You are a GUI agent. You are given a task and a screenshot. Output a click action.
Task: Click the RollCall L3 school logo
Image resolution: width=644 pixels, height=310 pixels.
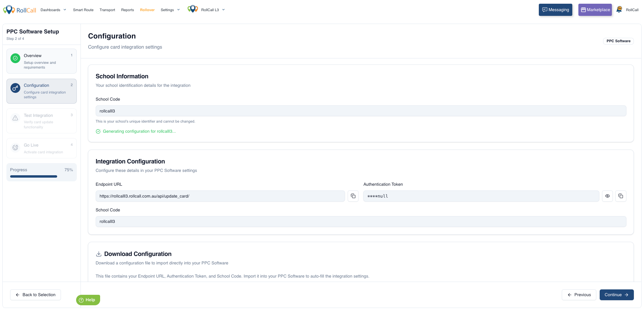pos(193,9)
